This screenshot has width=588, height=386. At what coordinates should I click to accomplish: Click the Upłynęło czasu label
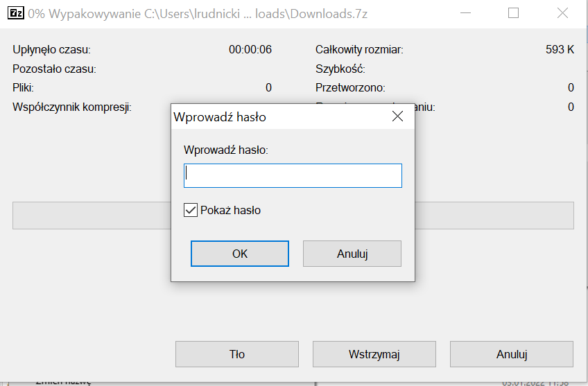52,49
